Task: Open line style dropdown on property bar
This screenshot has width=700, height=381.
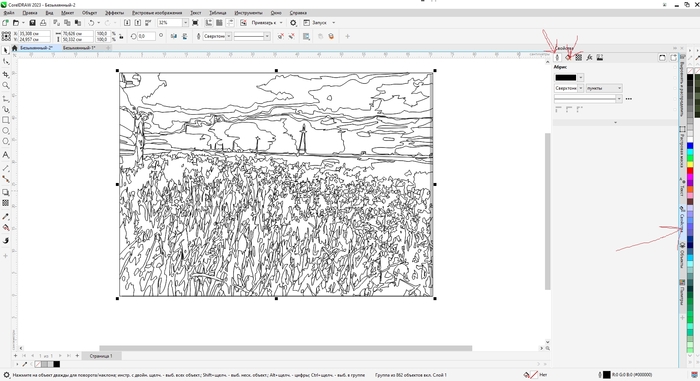Action: click(267, 36)
